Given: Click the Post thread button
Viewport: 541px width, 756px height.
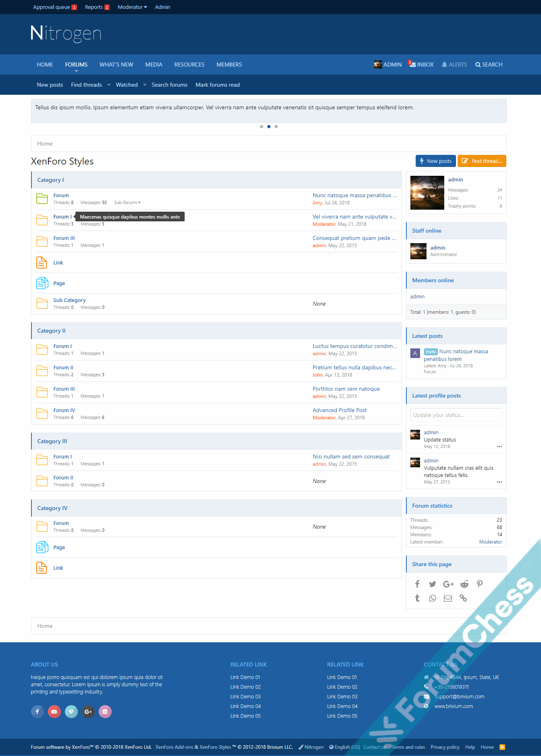Looking at the screenshot, I should 482,161.
